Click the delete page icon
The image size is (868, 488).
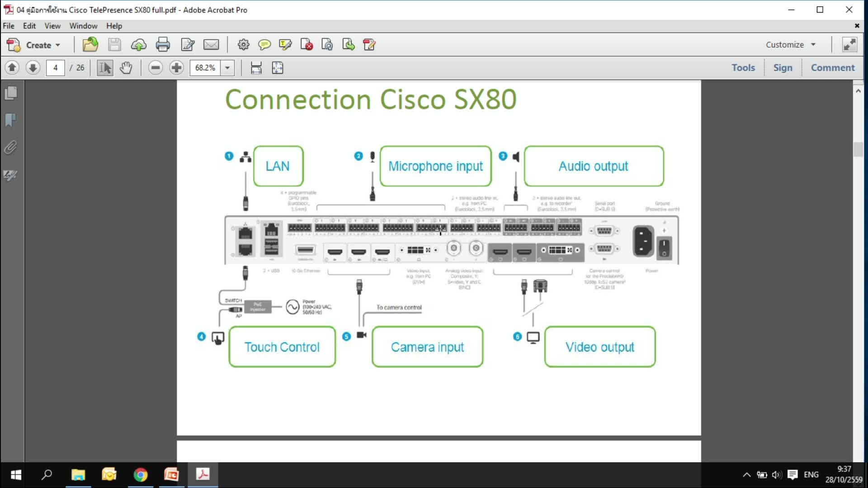[307, 45]
